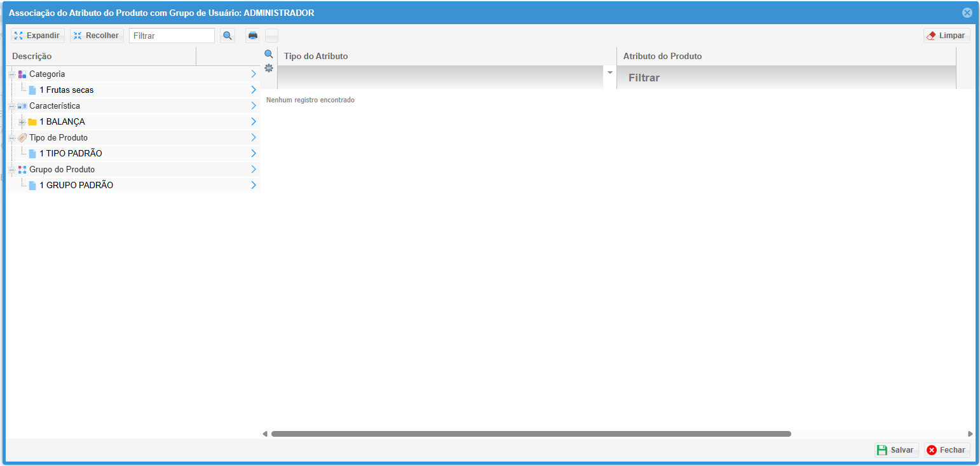This screenshot has width=980, height=466.
Task: Click the horizontal scrollbar thumb
Action: pos(531,434)
